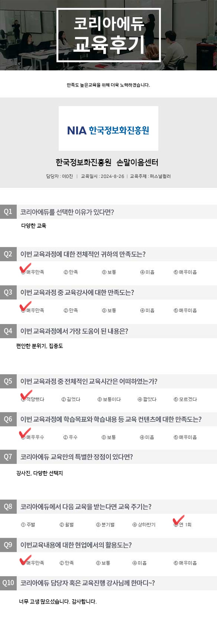Click the NIA 한국정보화진흥원 logo
This screenshot has height=644, width=217.
pyautogui.click(x=108, y=130)
